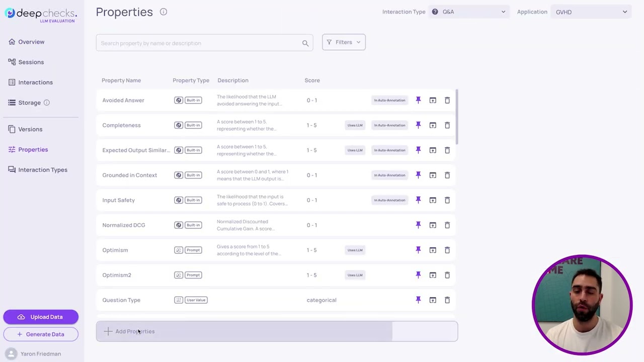Click the pin icon for Completeness row
Viewport: 644px width, 362px height.
click(x=418, y=125)
